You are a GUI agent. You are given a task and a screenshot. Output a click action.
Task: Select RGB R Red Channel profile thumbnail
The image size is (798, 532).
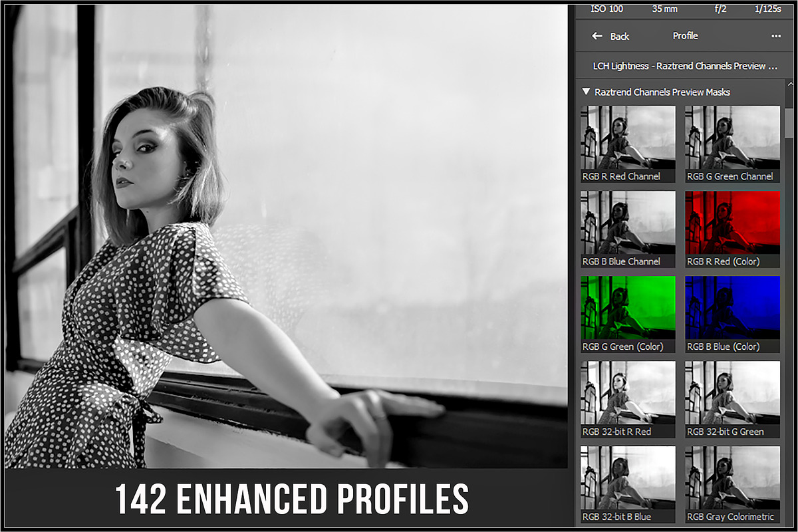click(628, 138)
